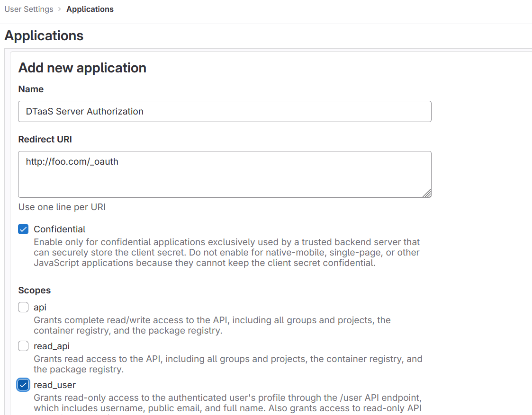The width and height of the screenshot is (532, 415).
Task: Click the Redirect URI text area
Action: [225, 174]
